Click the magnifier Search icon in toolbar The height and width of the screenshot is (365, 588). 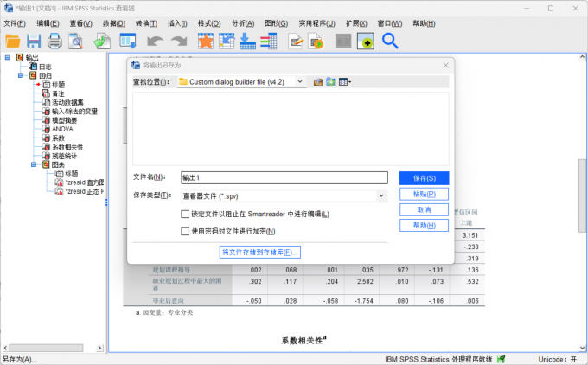[x=390, y=41]
